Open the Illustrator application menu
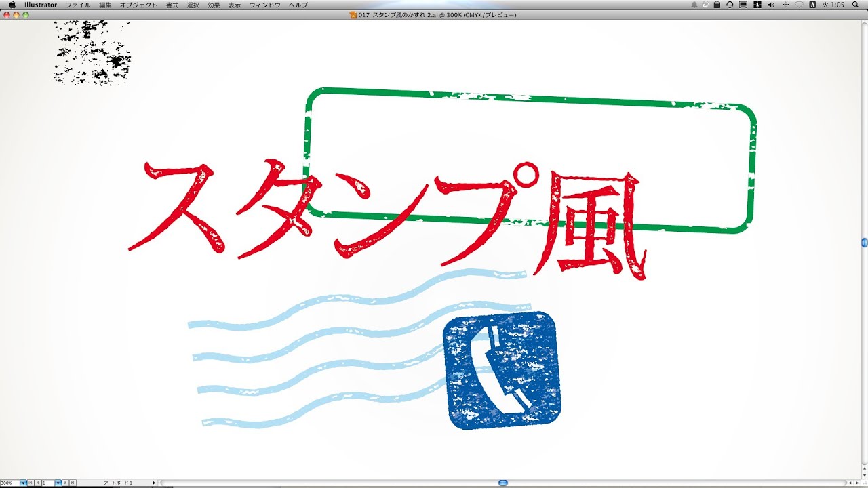The image size is (868, 488). click(41, 5)
